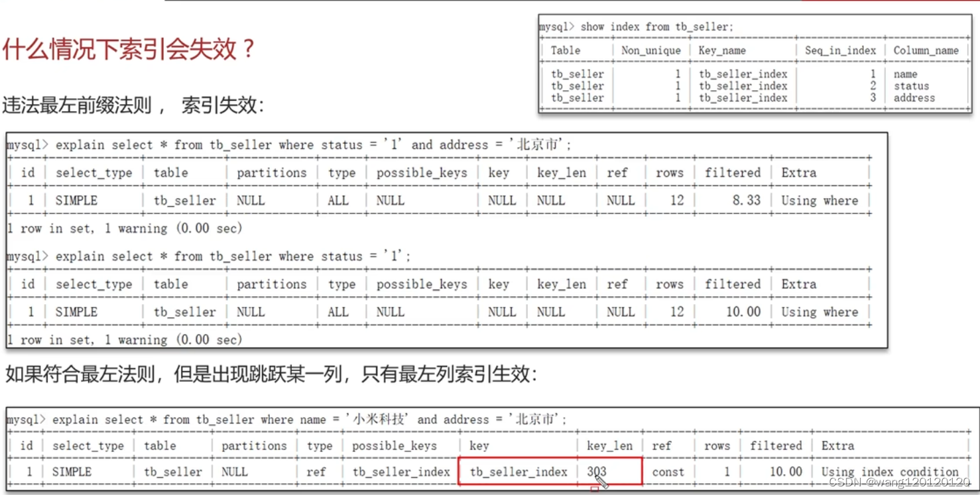Select the Extra value Using index condition
This screenshot has width=980, height=495.
[890, 472]
